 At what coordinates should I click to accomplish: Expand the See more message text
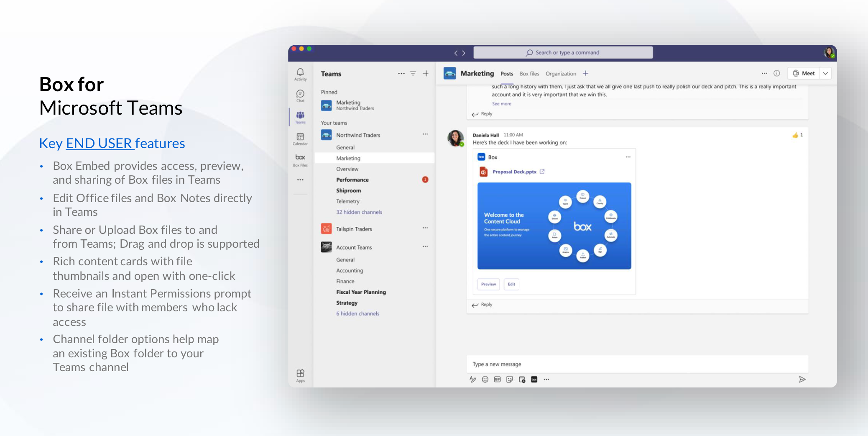501,104
